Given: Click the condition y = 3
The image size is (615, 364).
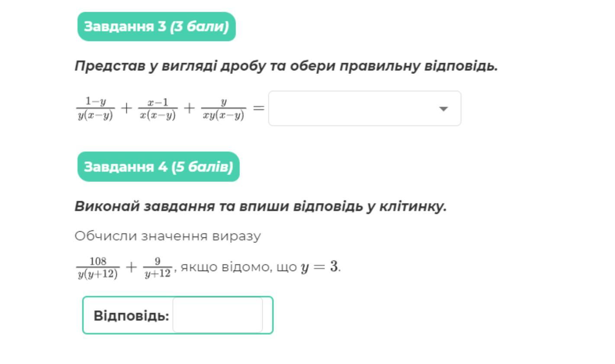Looking at the screenshot, I should tap(320, 267).
